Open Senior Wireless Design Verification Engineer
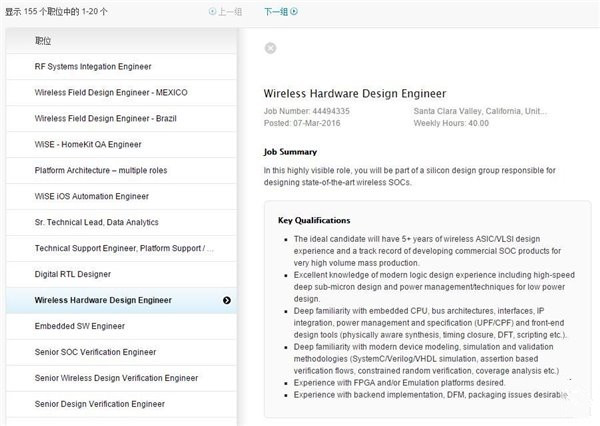This screenshot has width=600, height=426. tap(116, 378)
